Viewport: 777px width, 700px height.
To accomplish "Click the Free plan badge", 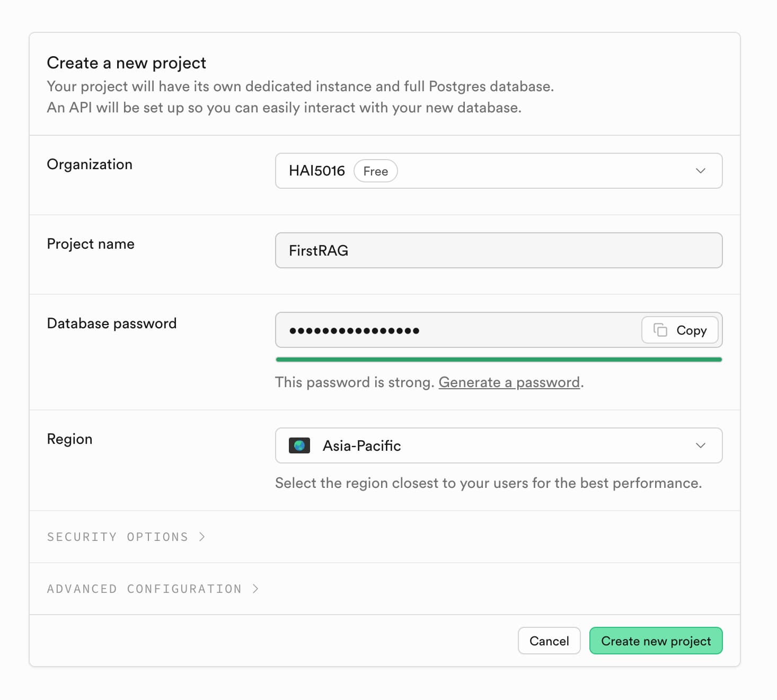I will (x=375, y=171).
